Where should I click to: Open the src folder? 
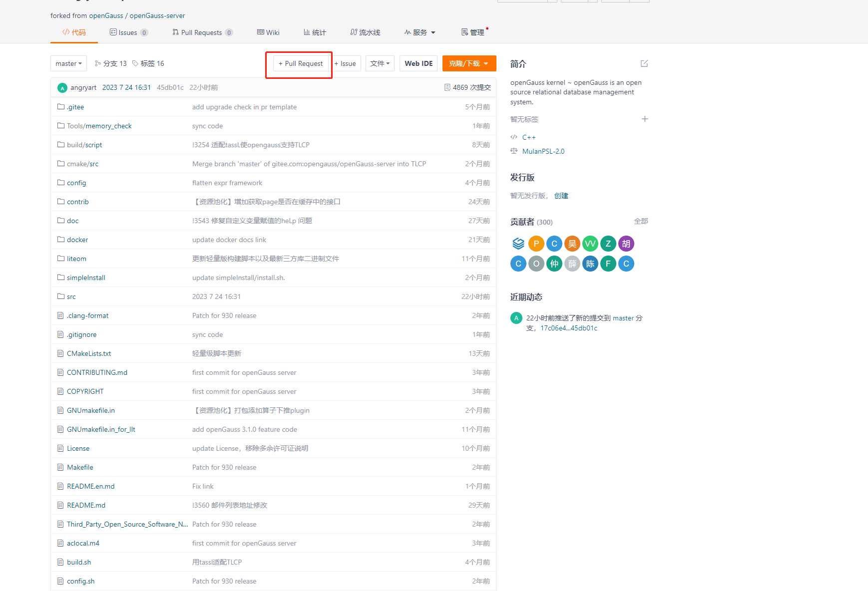[x=71, y=296]
